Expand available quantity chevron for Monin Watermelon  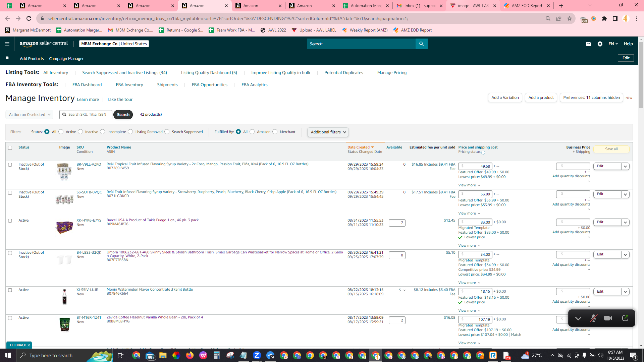(x=405, y=290)
